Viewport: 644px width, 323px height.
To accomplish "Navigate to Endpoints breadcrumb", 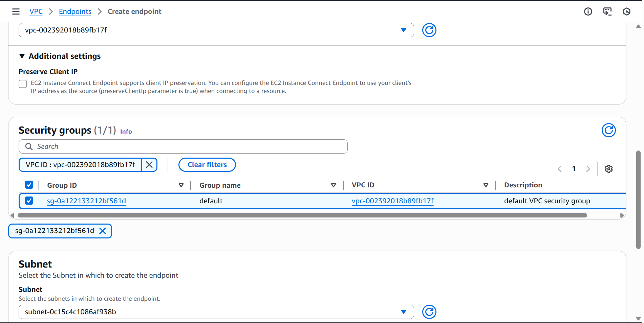I will [x=75, y=11].
